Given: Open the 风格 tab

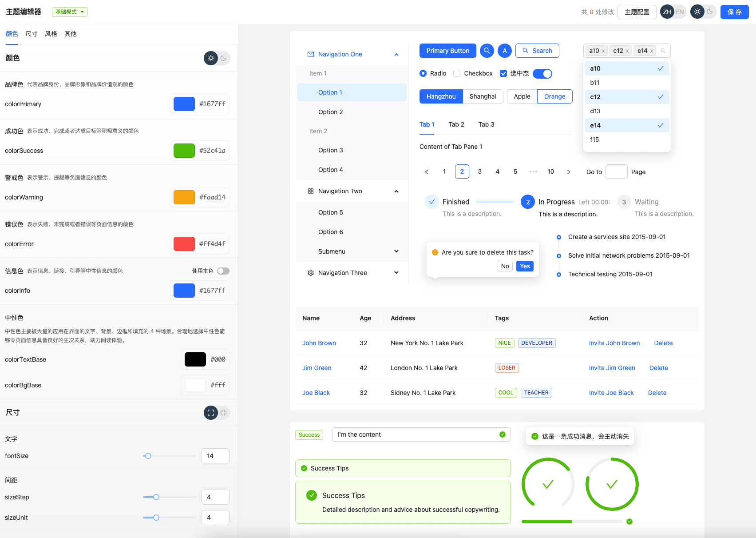Looking at the screenshot, I should (x=51, y=34).
